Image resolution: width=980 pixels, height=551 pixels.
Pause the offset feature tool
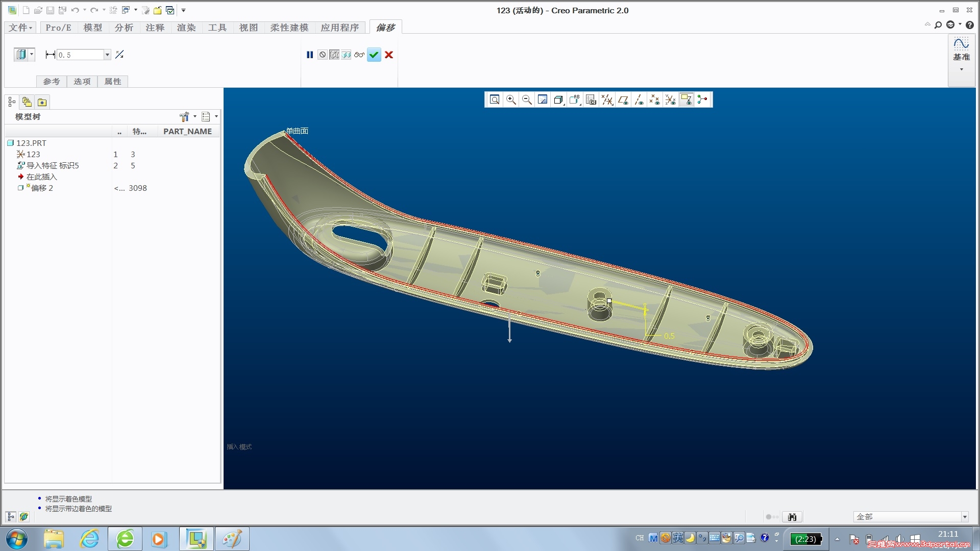pyautogui.click(x=310, y=55)
